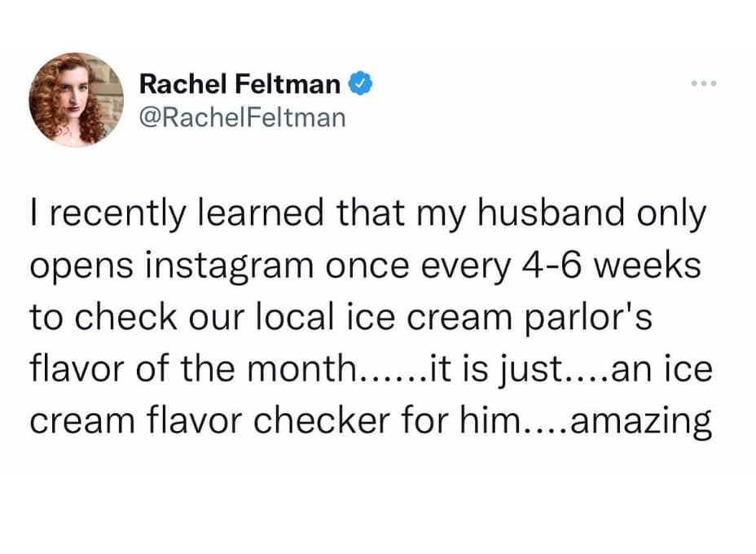Click the word "local" in the tweet

tap(306, 319)
